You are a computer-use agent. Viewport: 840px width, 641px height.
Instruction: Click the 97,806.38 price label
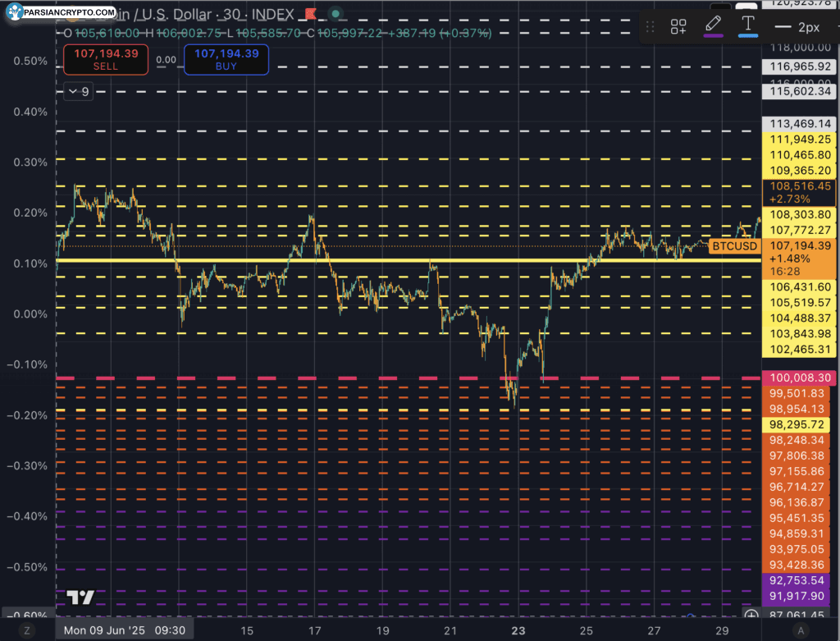[x=796, y=456]
